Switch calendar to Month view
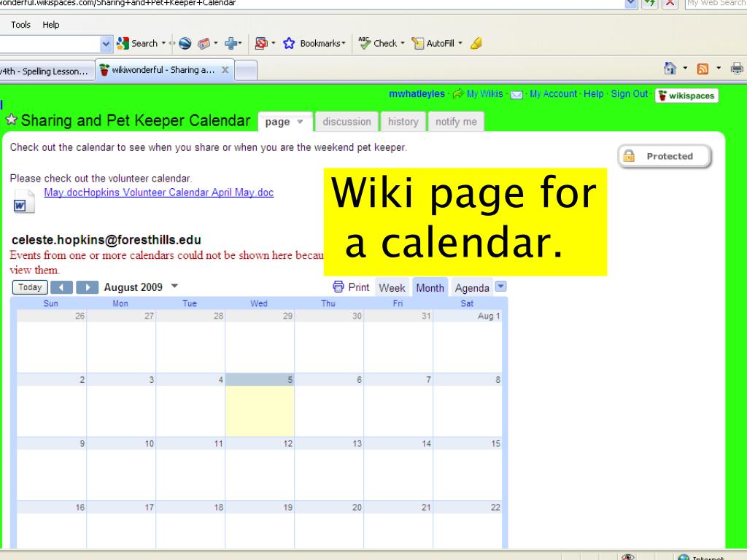747x560 pixels. tap(430, 287)
